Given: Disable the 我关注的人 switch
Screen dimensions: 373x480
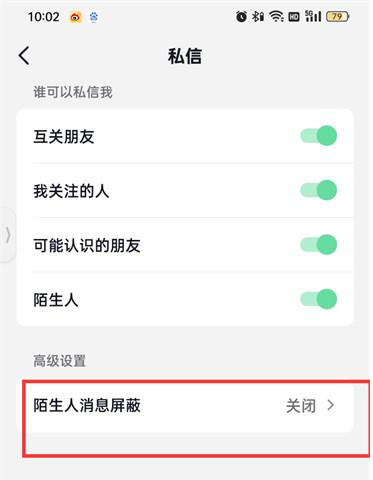Looking at the screenshot, I should tap(319, 190).
